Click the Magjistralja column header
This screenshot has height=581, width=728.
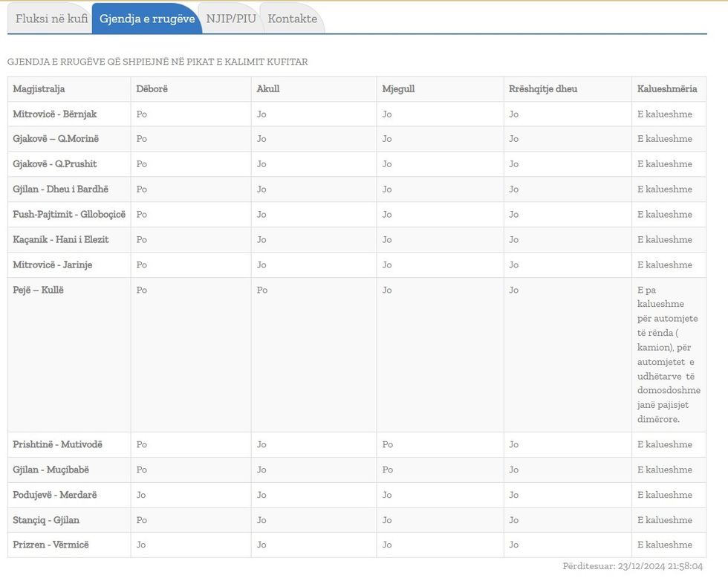39,88
